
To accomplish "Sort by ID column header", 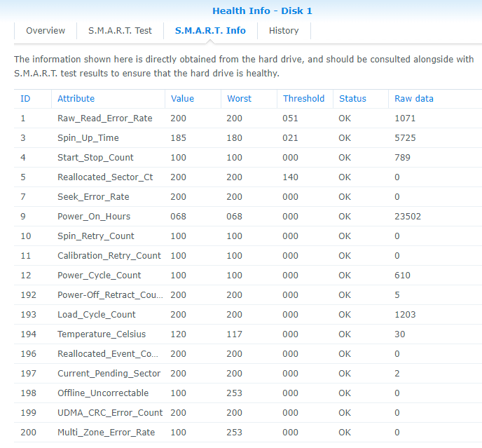I will tap(33, 99).
